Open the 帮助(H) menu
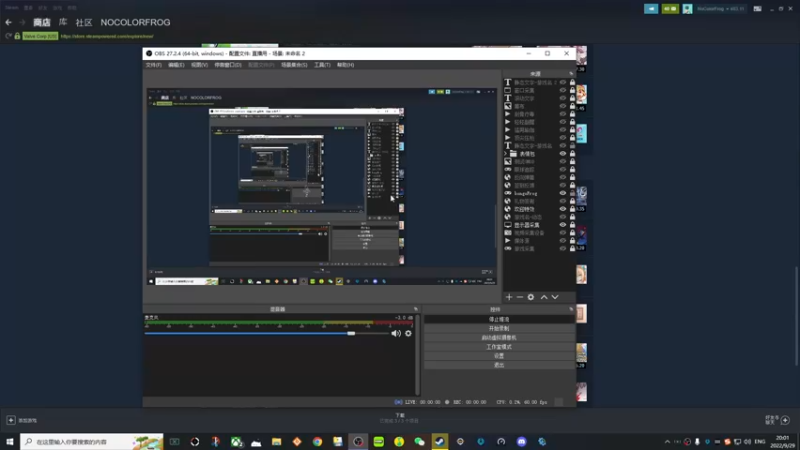Viewport: 800px width, 450px height. pyautogui.click(x=345, y=65)
